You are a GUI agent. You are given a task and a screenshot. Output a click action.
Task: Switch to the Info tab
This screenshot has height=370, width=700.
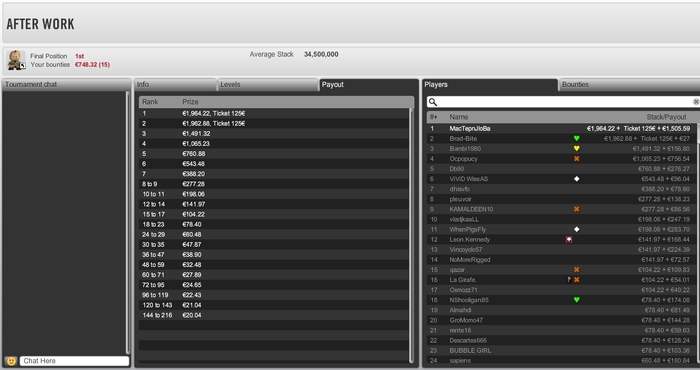tap(175, 84)
